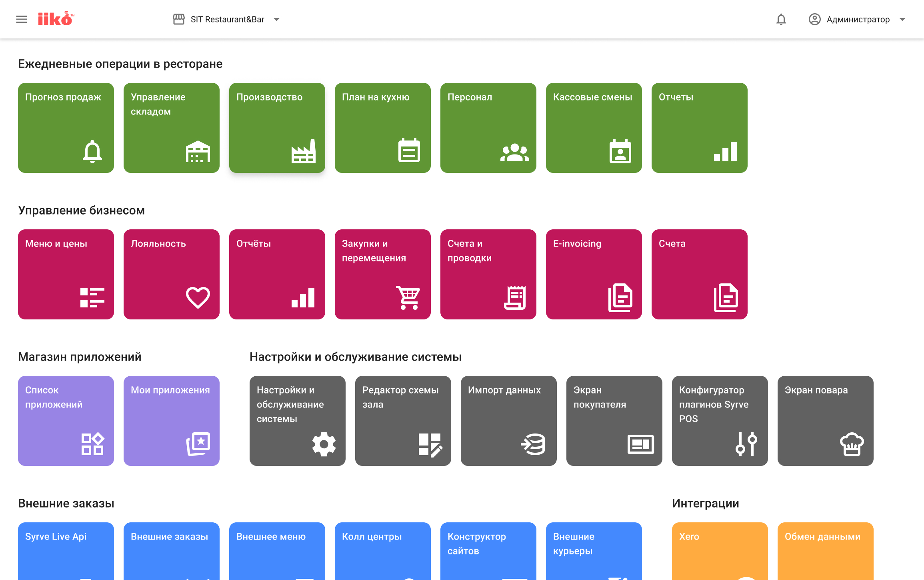Click the schedule icon on Кассовые смены
Viewport: 924px width, 580px height.
[620, 151]
